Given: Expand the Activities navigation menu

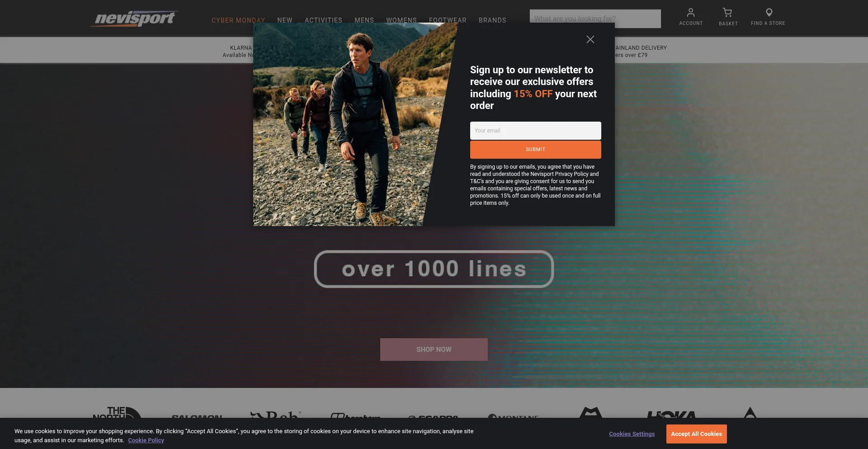Looking at the screenshot, I should (x=323, y=20).
